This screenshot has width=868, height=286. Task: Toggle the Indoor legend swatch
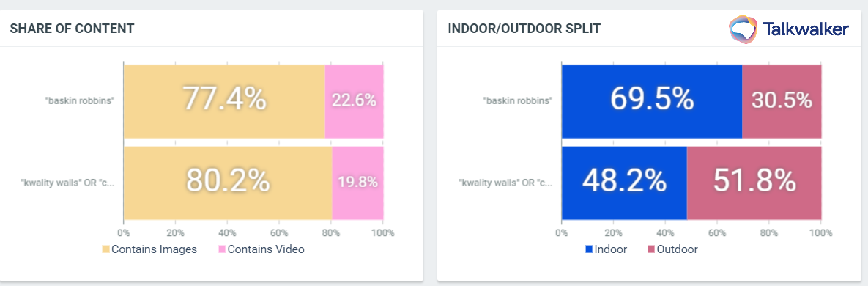pos(589,249)
